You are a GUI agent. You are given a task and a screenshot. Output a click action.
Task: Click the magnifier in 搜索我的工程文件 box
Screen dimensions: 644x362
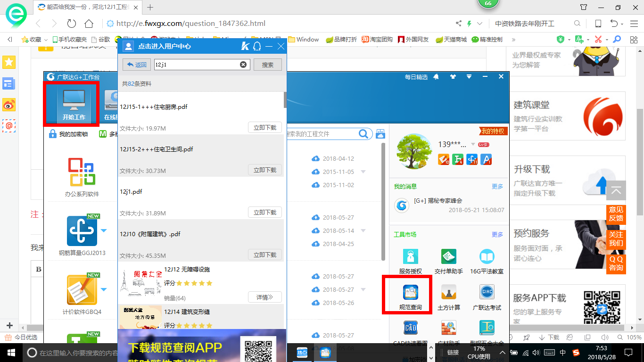[x=363, y=134]
